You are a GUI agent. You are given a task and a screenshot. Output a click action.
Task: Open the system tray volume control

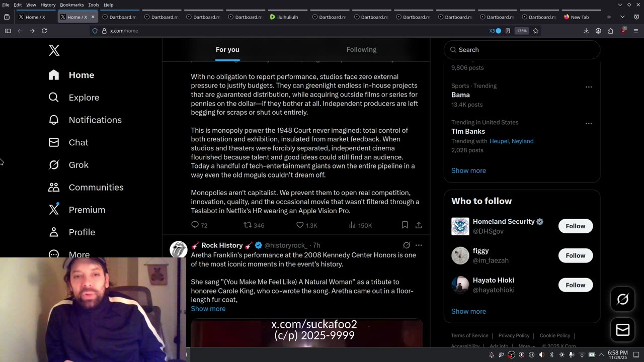541,355
